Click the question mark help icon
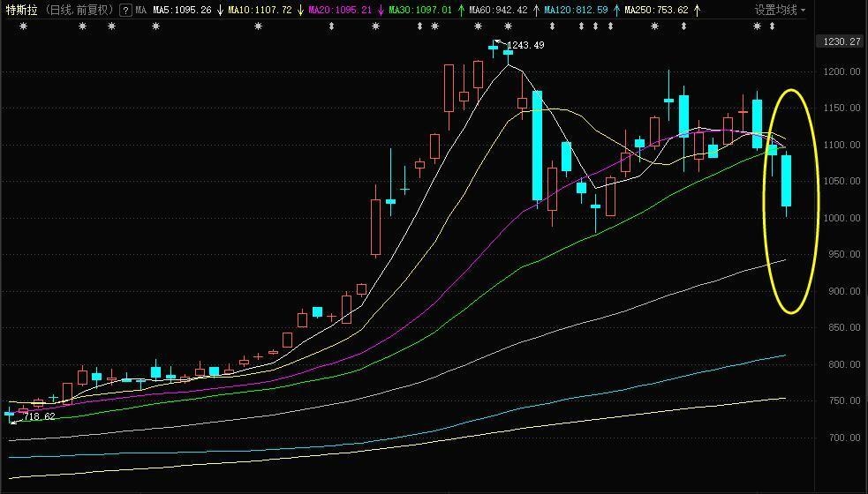 [x=125, y=11]
